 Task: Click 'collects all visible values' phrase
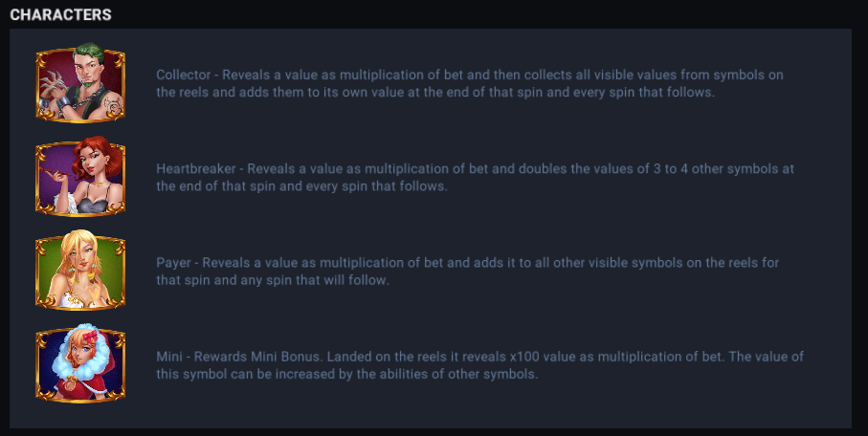[x=581, y=75]
